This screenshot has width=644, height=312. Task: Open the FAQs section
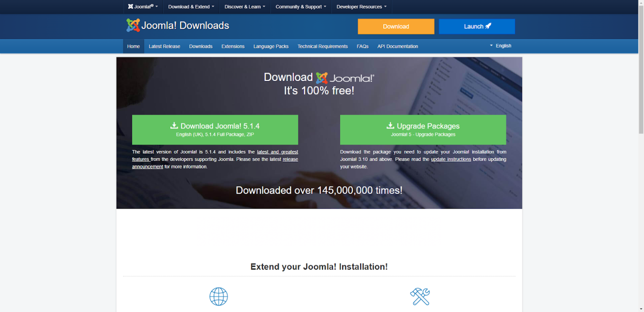[x=362, y=46]
